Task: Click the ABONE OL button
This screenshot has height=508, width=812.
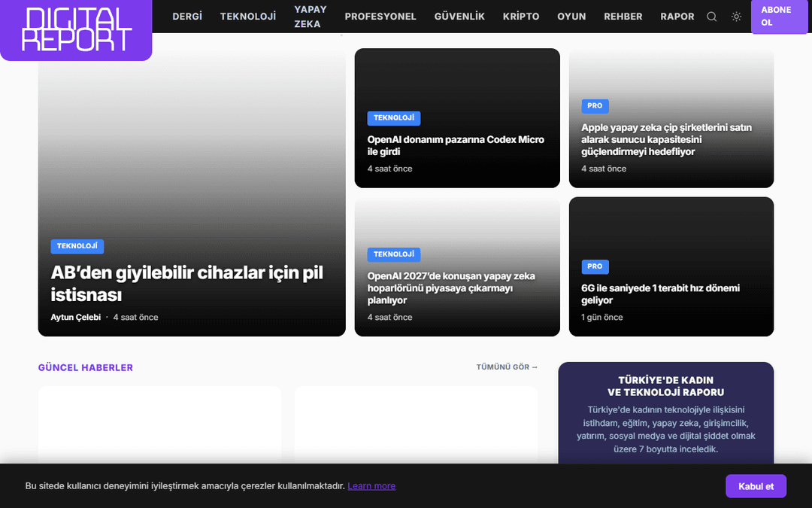Action: tap(779, 17)
